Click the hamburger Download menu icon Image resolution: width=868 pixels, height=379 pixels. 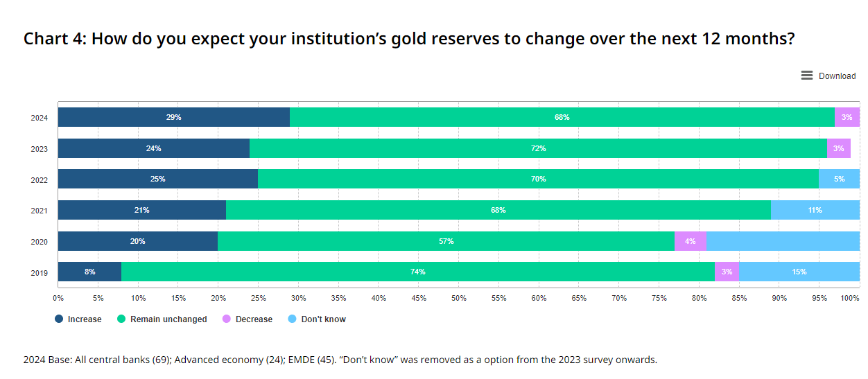click(807, 76)
